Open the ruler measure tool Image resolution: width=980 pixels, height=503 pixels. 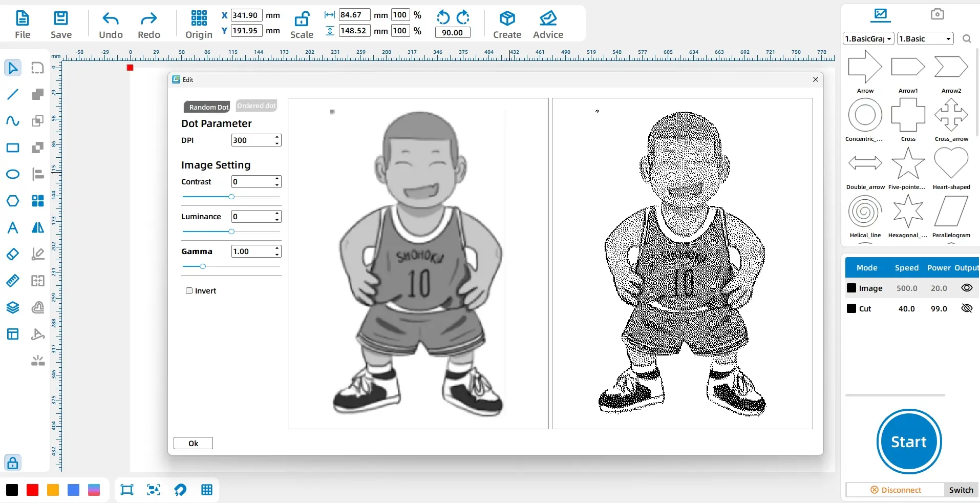13,281
